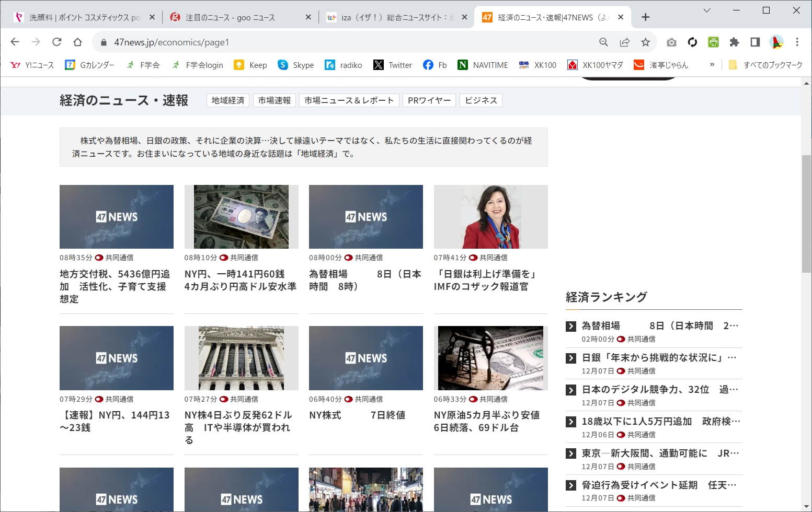Image resolution: width=812 pixels, height=512 pixels.
Task: Click the green printer extension icon
Action: pyautogui.click(x=713, y=42)
